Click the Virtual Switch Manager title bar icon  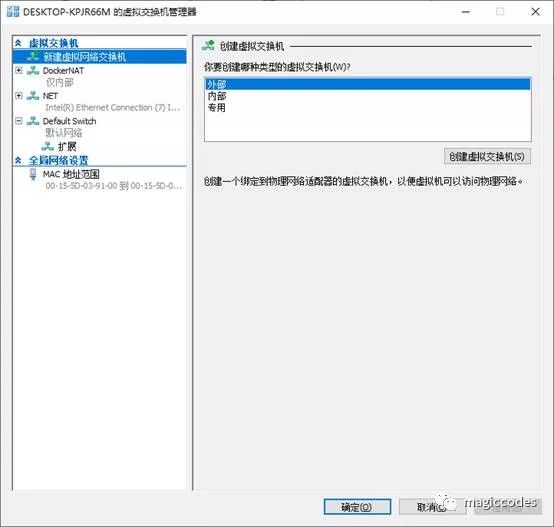pos(13,12)
